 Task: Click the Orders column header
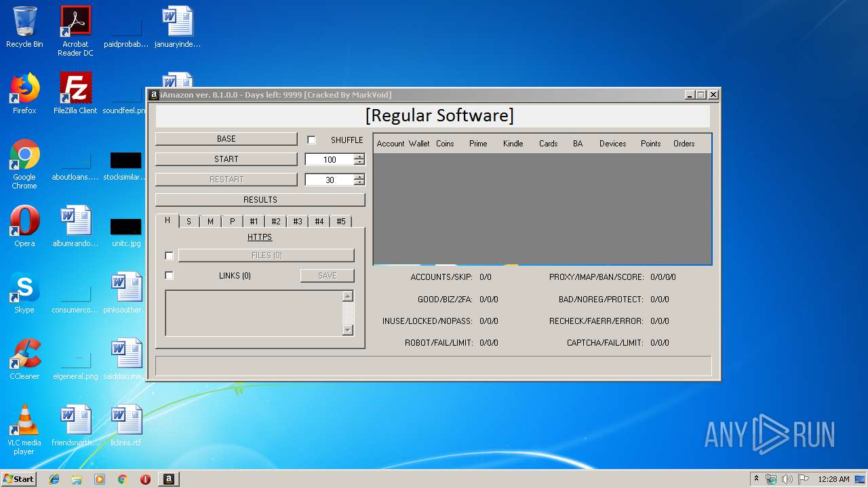[x=684, y=144]
